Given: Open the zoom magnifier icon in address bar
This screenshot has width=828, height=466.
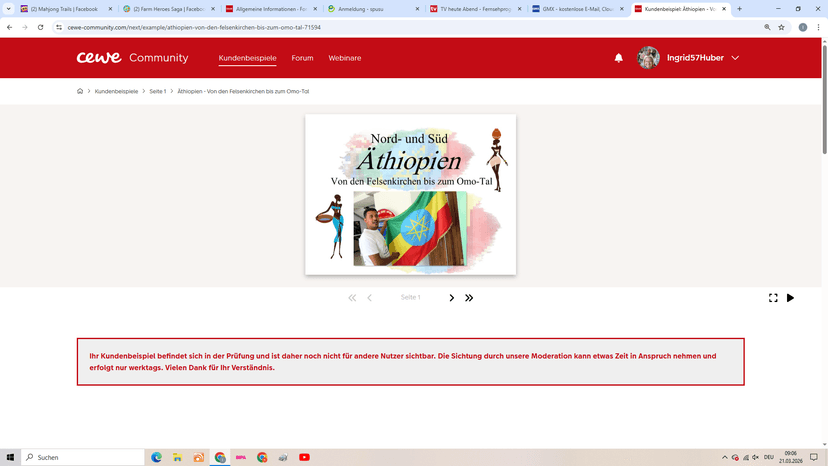Looking at the screenshot, I should click(x=767, y=27).
